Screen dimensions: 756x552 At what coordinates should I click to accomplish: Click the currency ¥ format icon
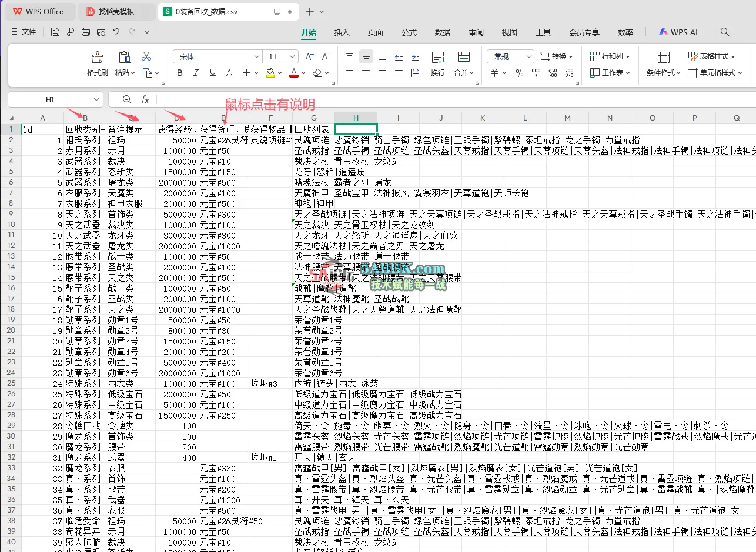click(494, 73)
